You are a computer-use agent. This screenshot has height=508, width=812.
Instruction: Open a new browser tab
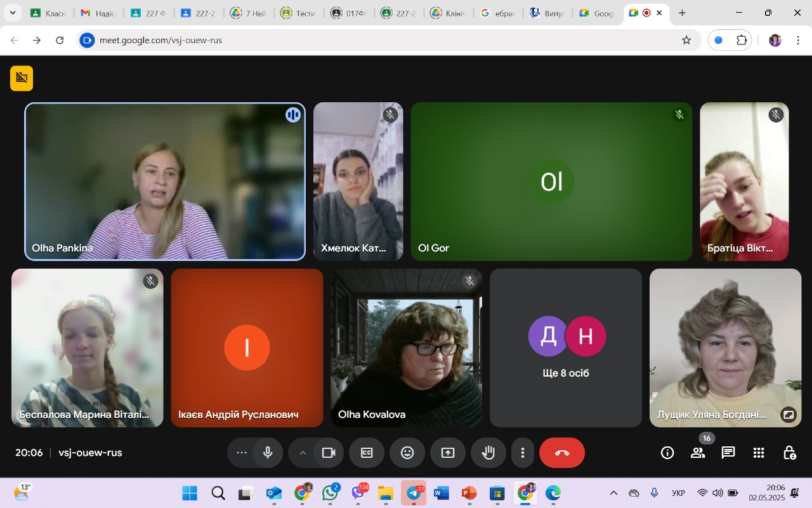coord(682,13)
